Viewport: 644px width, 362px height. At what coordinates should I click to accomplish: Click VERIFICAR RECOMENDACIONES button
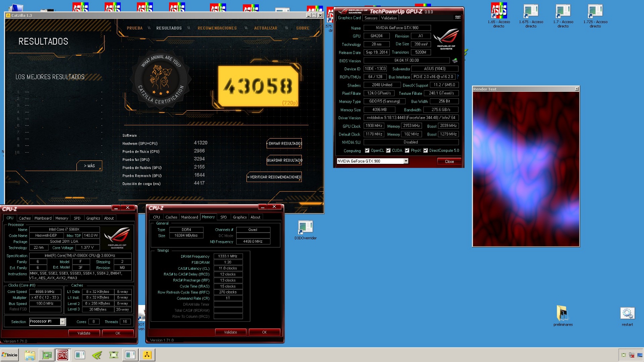coord(274,177)
